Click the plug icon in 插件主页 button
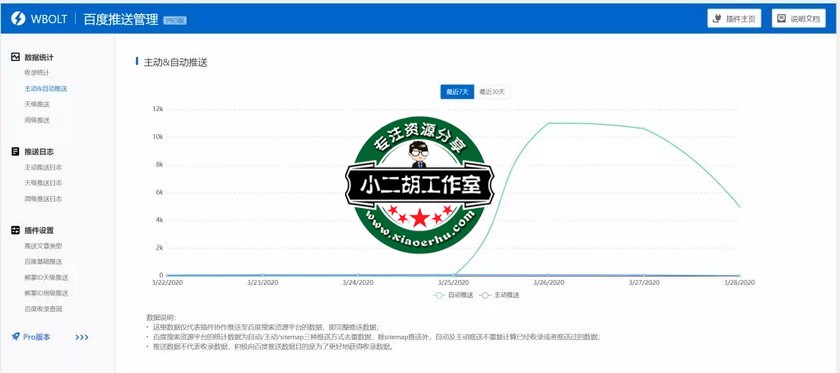This screenshot has height=373, width=840. pos(717,18)
